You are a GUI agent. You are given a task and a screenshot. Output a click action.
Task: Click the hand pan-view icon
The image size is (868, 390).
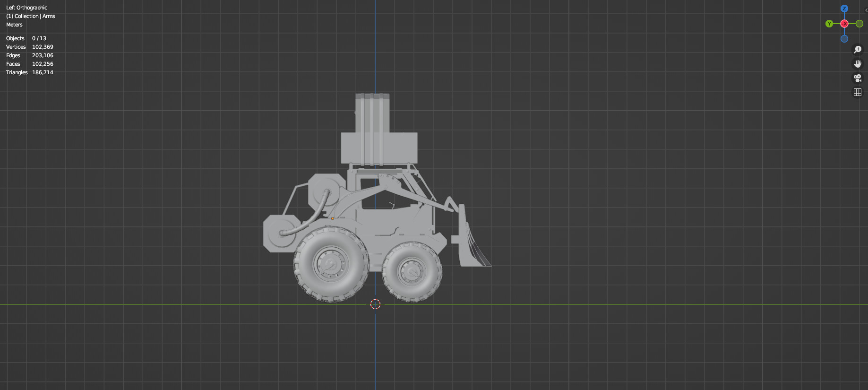858,64
